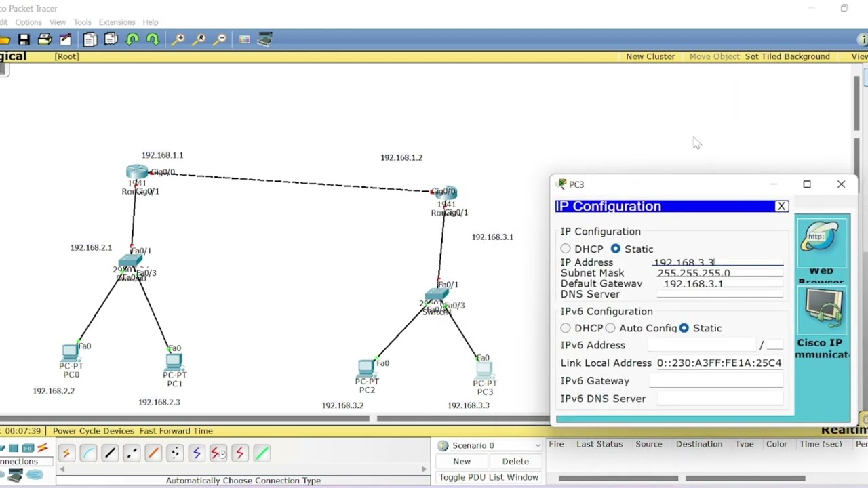Click the [Root] breadcrumb label
The width and height of the screenshot is (868, 488).
tap(66, 56)
